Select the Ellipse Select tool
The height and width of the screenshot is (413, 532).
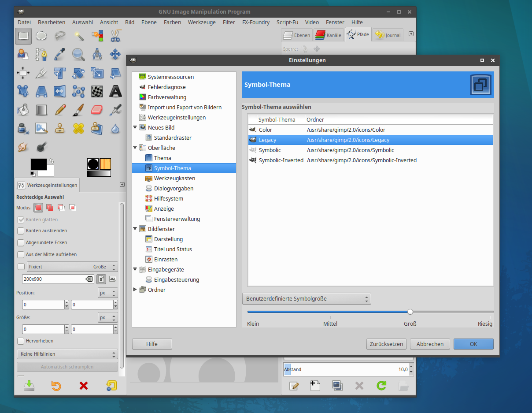point(41,36)
